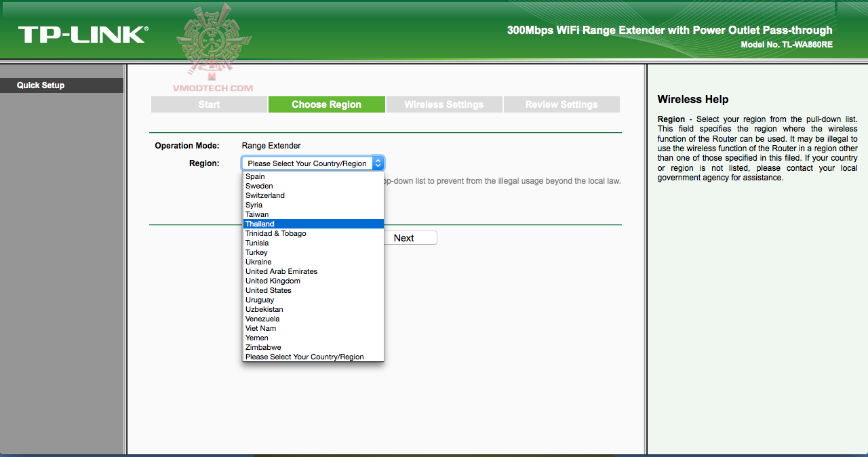The height and width of the screenshot is (457, 868).
Task: Choose Trinidad & Tobago from the list
Action: [x=313, y=233]
